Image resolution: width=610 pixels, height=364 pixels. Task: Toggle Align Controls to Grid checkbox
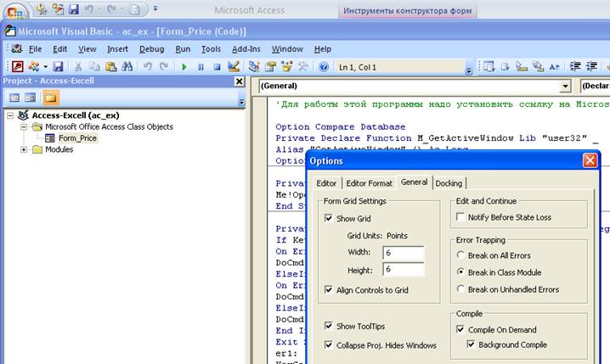tap(328, 290)
